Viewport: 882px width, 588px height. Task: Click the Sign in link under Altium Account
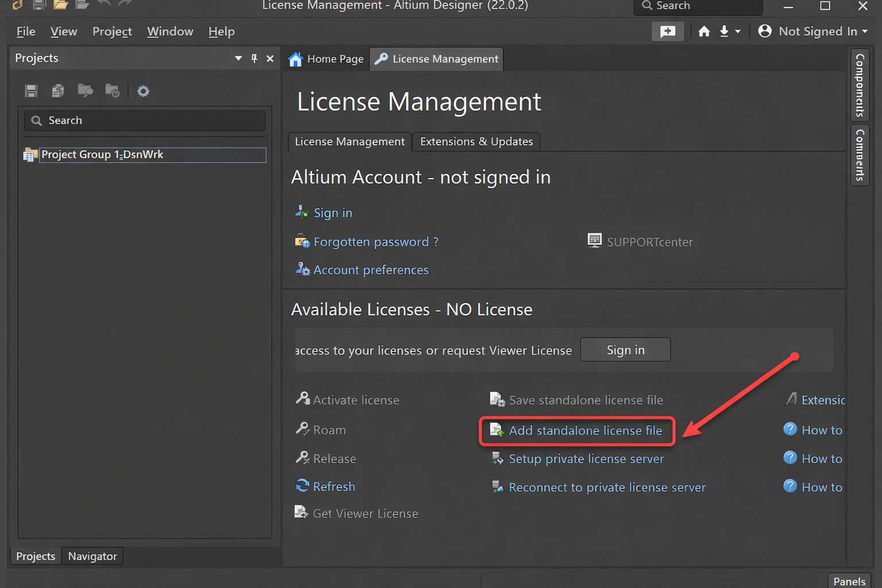[333, 213]
